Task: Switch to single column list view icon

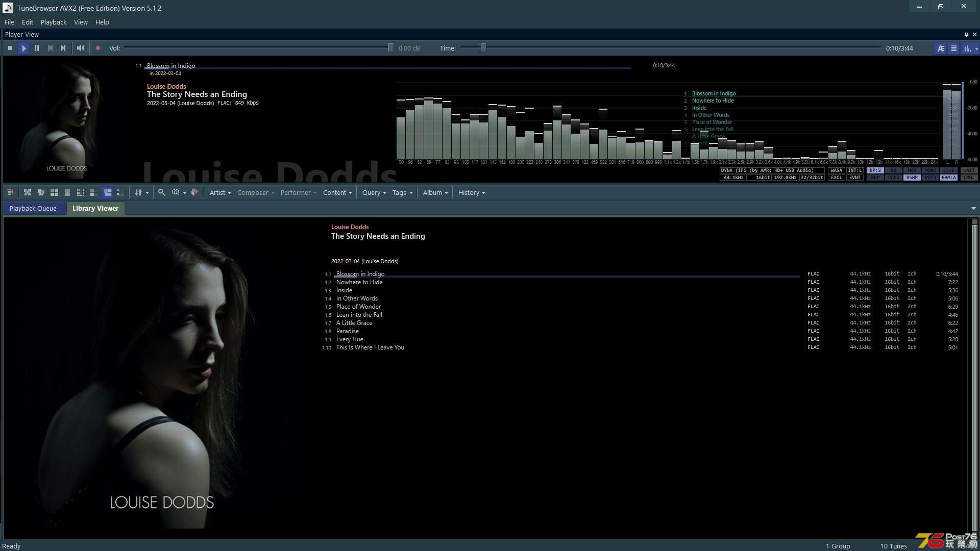Action: click(x=67, y=192)
